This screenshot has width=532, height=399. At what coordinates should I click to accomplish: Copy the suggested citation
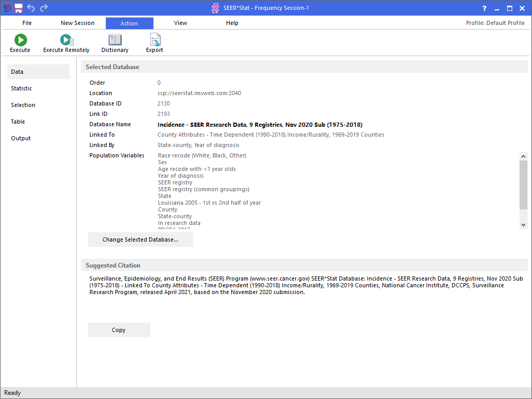[x=118, y=330]
